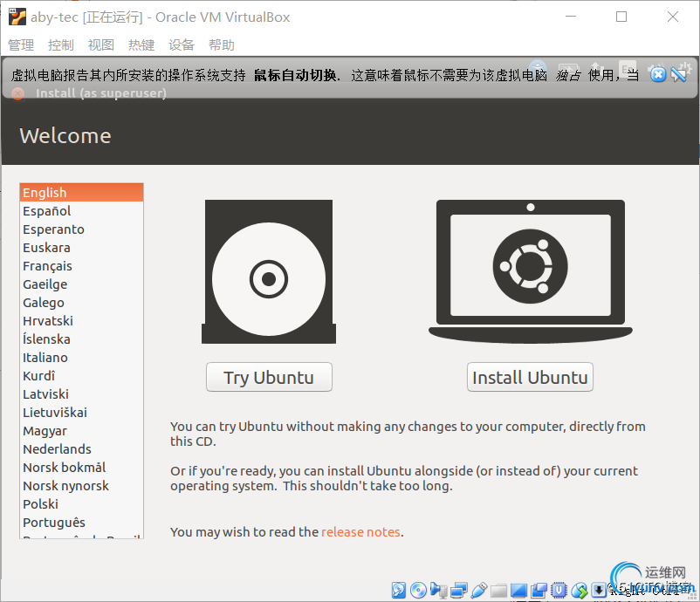Choose Hrvatski from the list

pyautogui.click(x=81, y=321)
